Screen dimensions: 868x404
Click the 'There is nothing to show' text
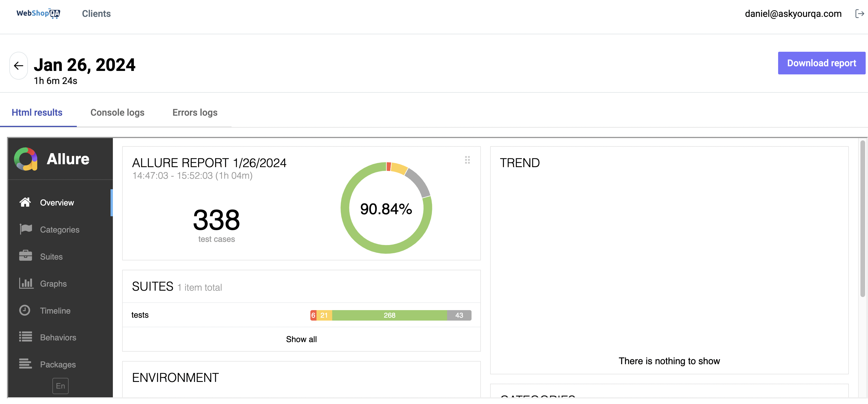(669, 361)
